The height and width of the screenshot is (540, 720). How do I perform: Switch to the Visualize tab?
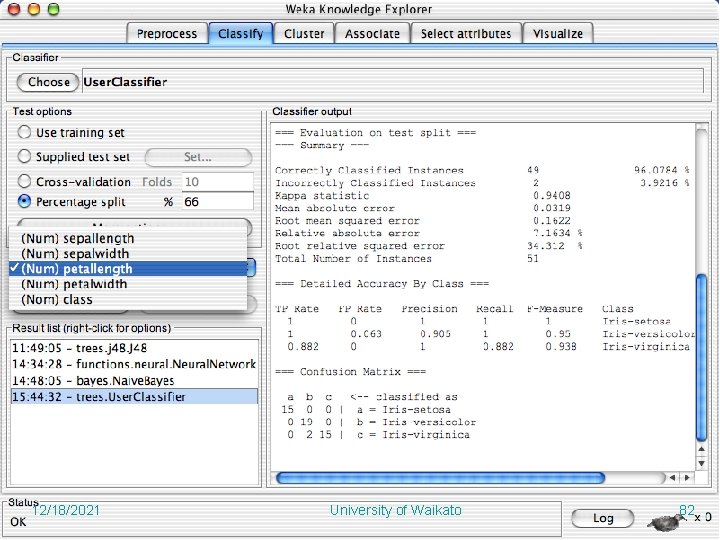558,34
